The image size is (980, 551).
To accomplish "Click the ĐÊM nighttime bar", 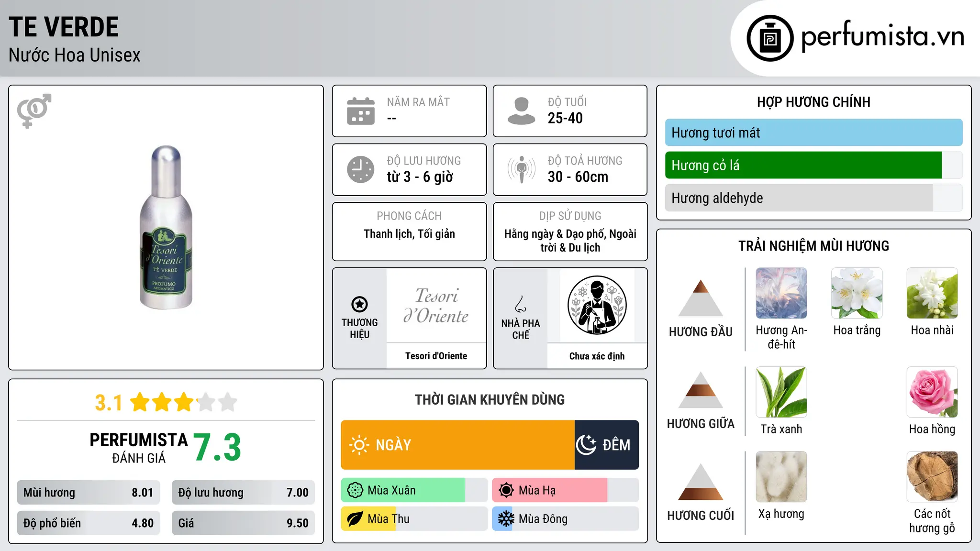I will pyautogui.click(x=607, y=445).
